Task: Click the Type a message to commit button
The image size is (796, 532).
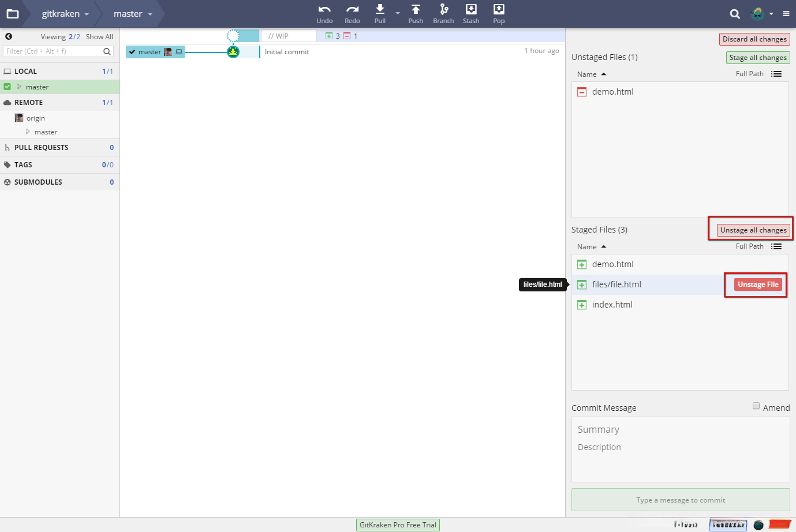Action: pos(681,500)
